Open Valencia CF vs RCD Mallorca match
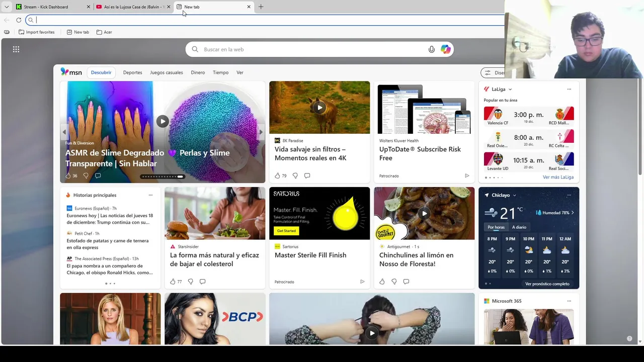This screenshot has width=644, height=362. pyautogui.click(x=529, y=116)
